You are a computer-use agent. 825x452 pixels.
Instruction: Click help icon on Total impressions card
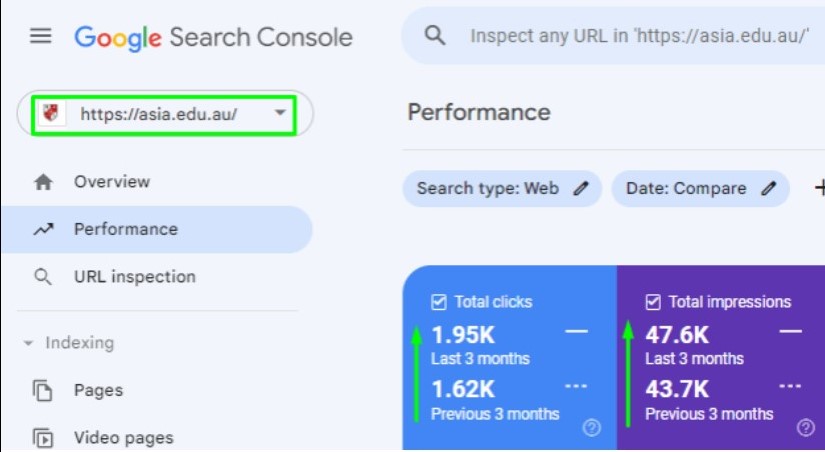806,428
